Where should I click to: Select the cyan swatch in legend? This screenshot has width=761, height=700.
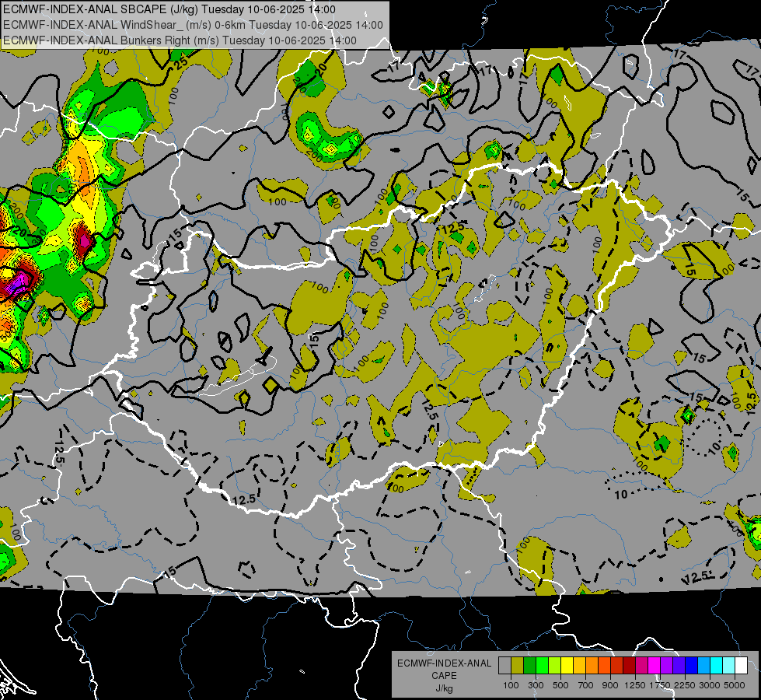pyautogui.click(x=717, y=665)
